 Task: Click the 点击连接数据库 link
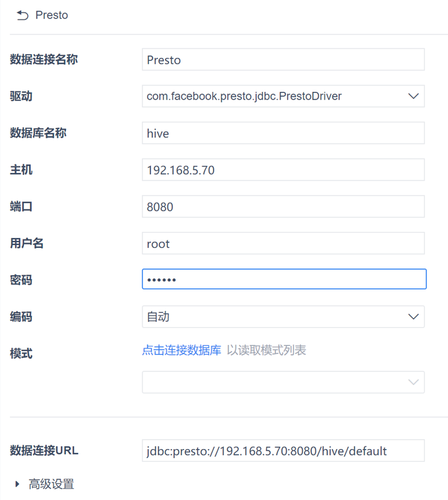pos(181,351)
